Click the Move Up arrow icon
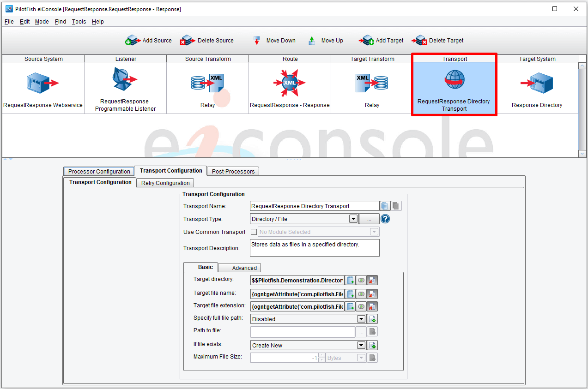The image size is (588, 389). (312, 41)
